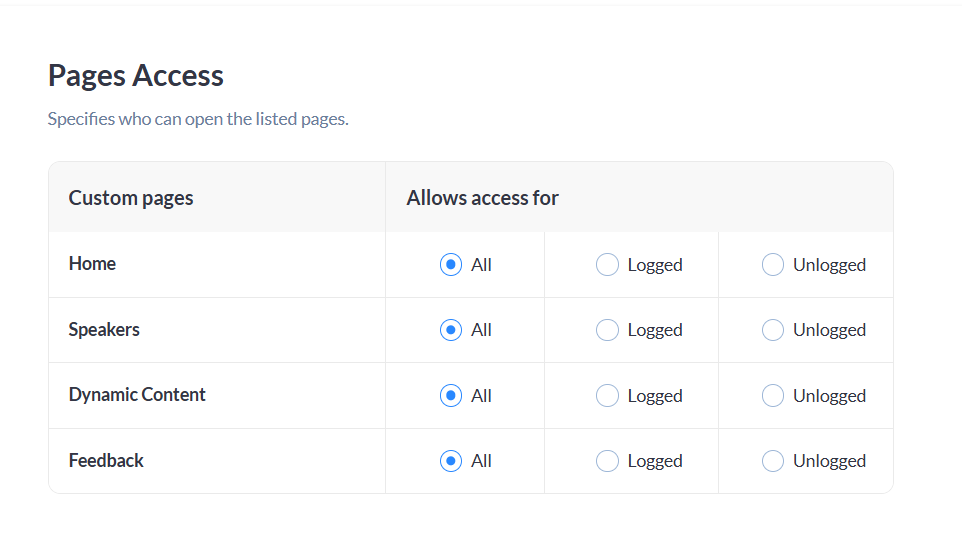
Task: Click the Feedback row label
Action: [106, 460]
